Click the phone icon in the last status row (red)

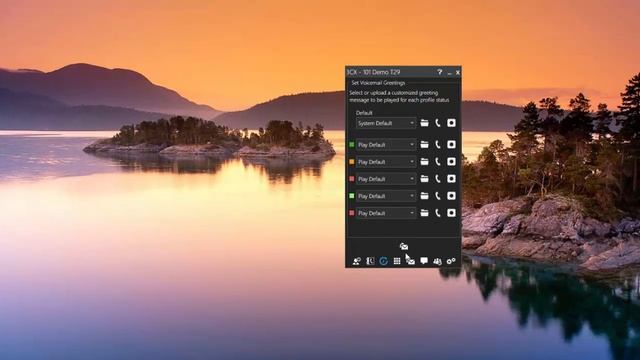[438, 213]
